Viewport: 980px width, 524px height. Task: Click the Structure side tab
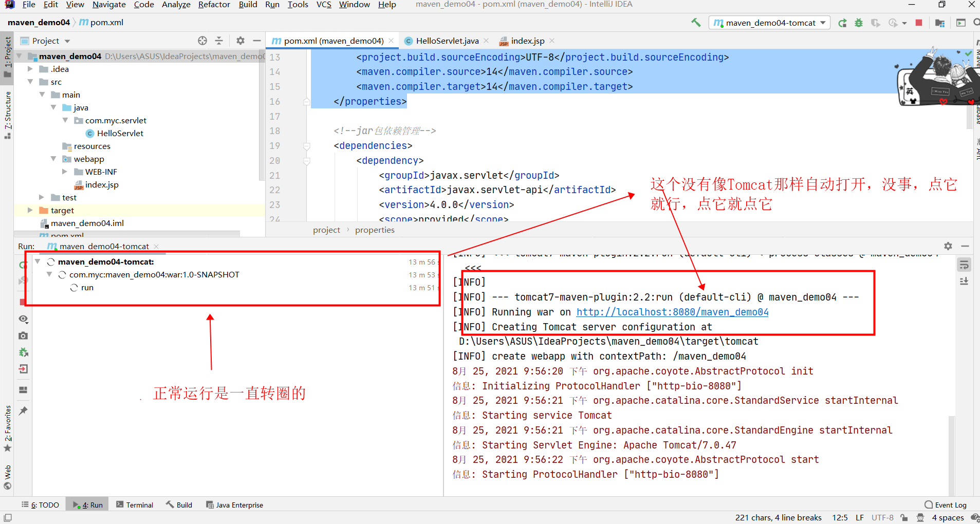[x=7, y=115]
